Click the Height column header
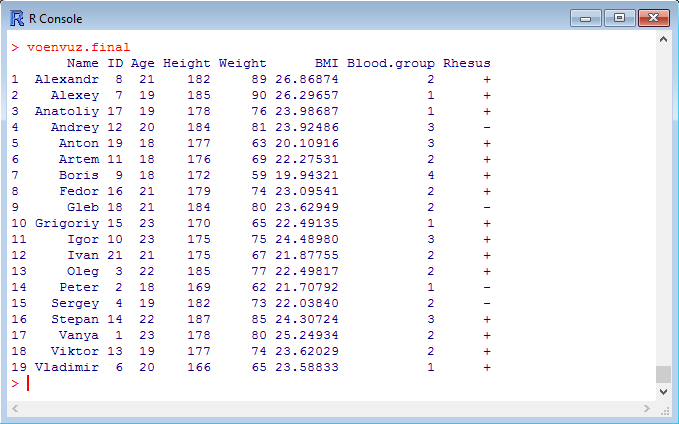 point(186,63)
